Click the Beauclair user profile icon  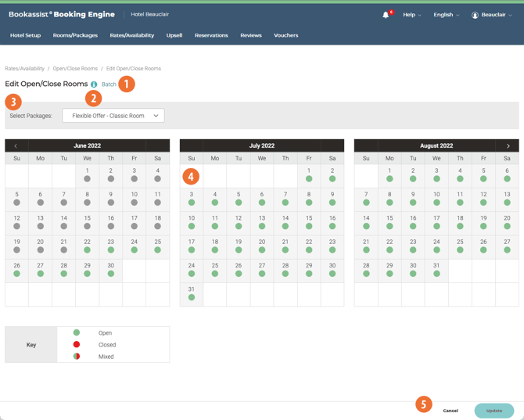(x=475, y=15)
